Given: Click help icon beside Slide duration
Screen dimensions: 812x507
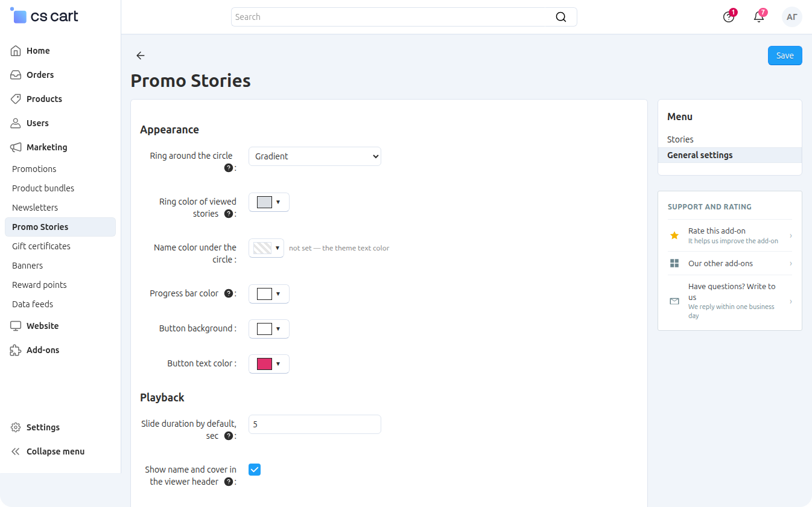Looking at the screenshot, I should click(228, 436).
